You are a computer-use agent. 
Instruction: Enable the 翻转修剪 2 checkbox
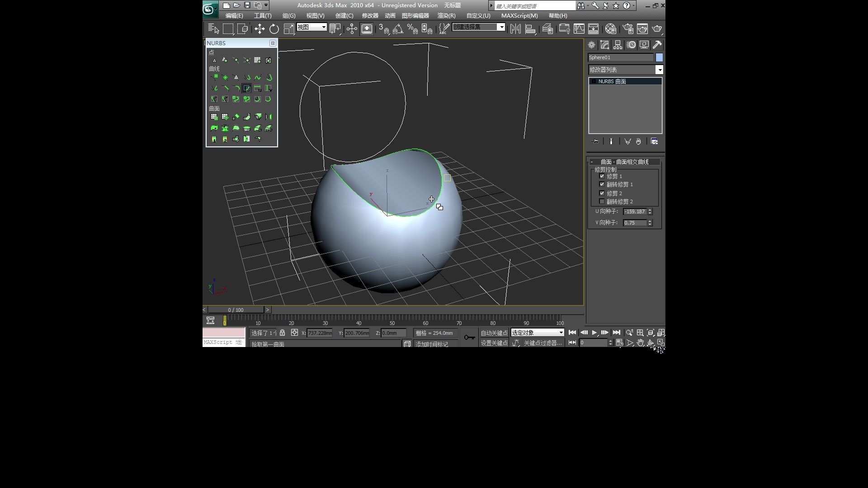tap(602, 201)
